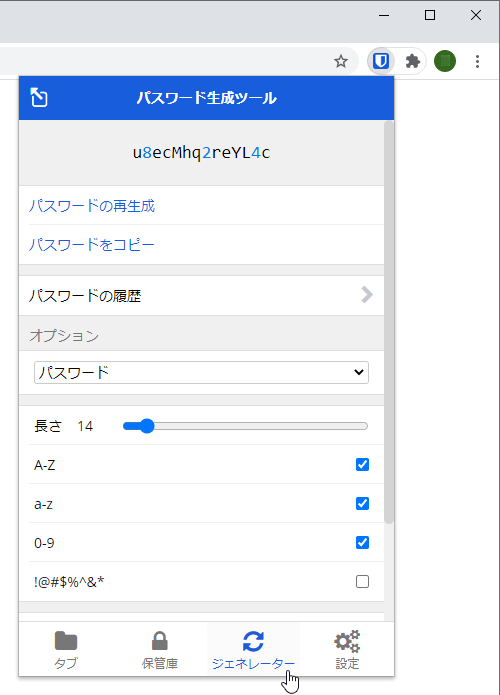Uncheck the a-z lowercase checkbox
Viewport: 500px width, 695px height.
coord(362,504)
